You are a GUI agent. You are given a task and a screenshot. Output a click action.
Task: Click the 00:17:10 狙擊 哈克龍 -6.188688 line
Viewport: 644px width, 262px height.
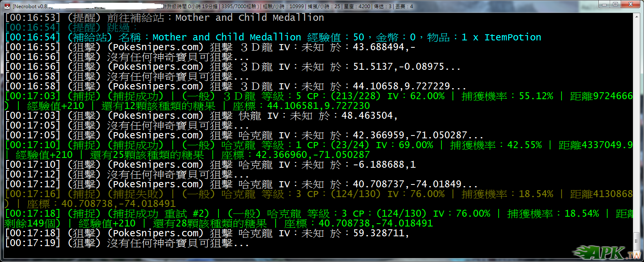pos(210,164)
